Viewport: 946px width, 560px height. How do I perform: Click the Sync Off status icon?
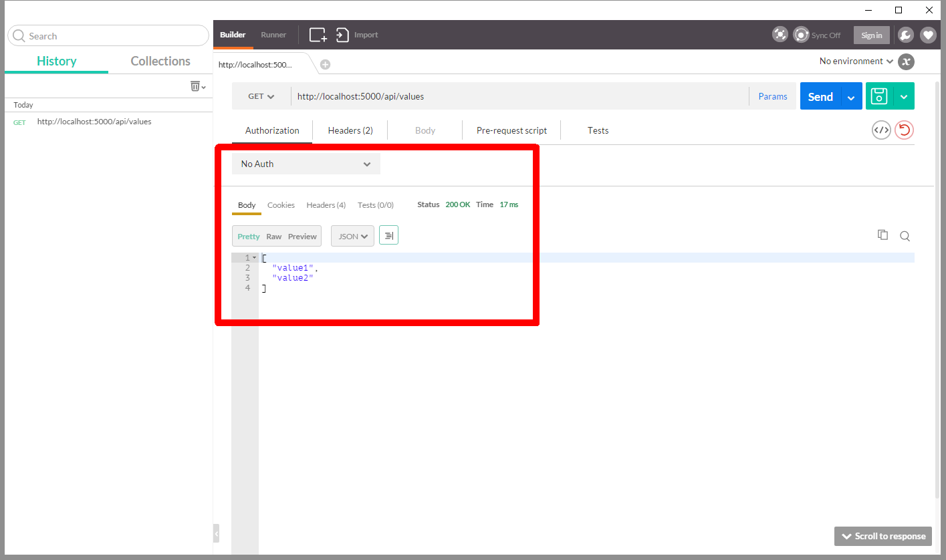tap(801, 35)
